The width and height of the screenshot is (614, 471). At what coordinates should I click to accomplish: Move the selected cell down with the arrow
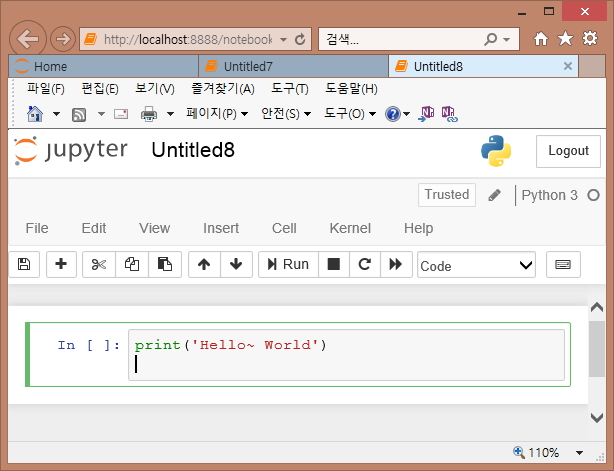tap(236, 264)
